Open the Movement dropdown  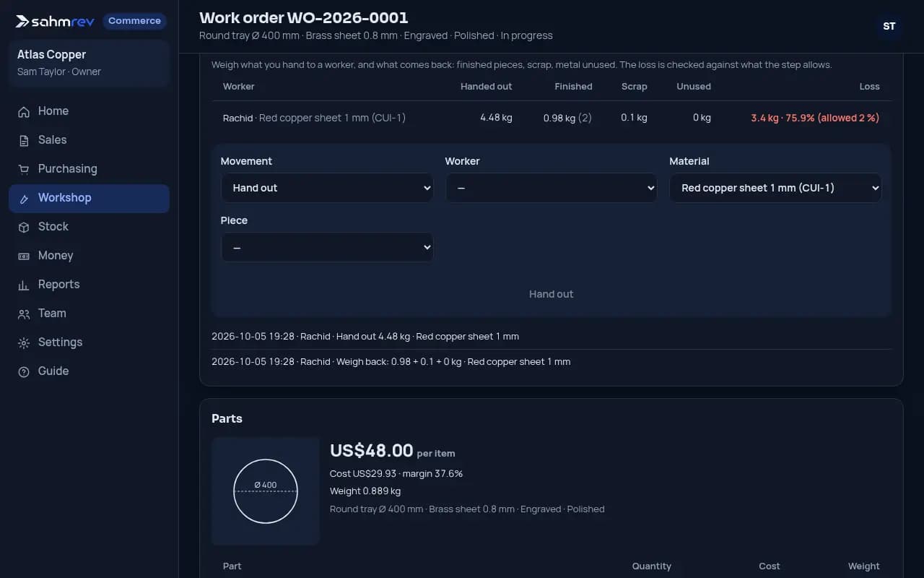coord(327,188)
